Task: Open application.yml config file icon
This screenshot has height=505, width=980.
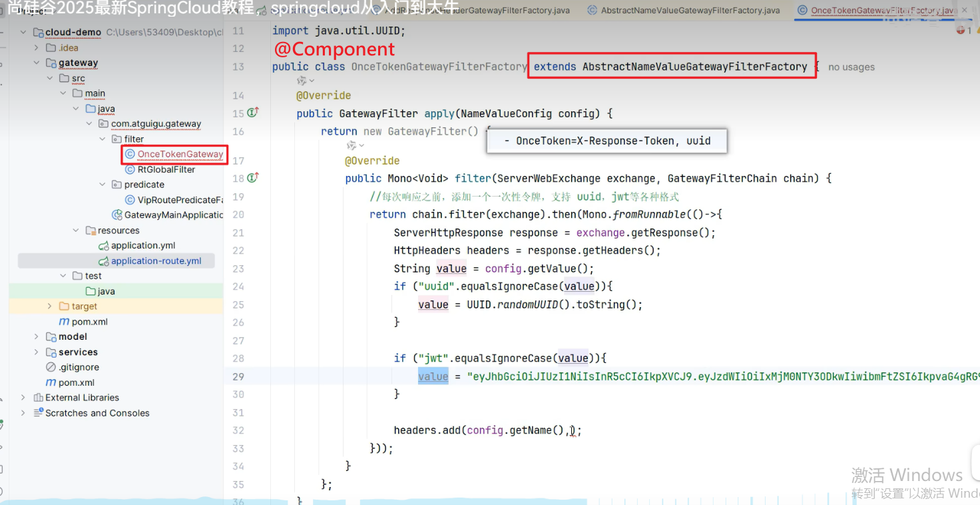Action: (x=103, y=246)
